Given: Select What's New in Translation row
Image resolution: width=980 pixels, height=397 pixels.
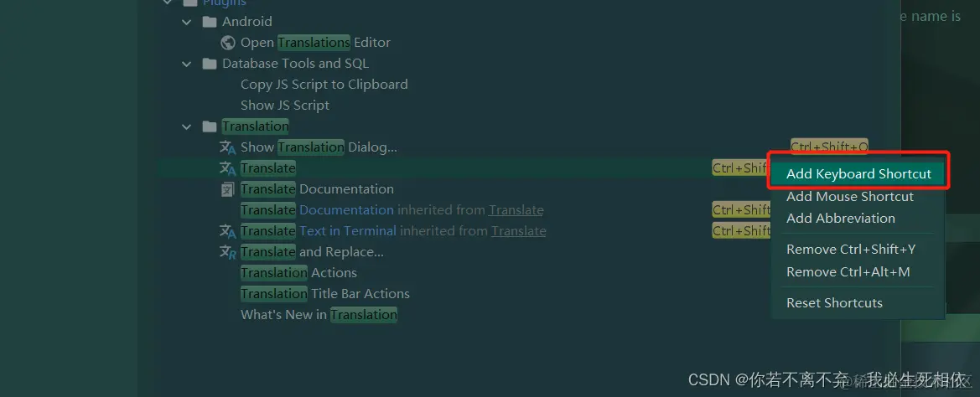Looking at the screenshot, I should [319, 315].
